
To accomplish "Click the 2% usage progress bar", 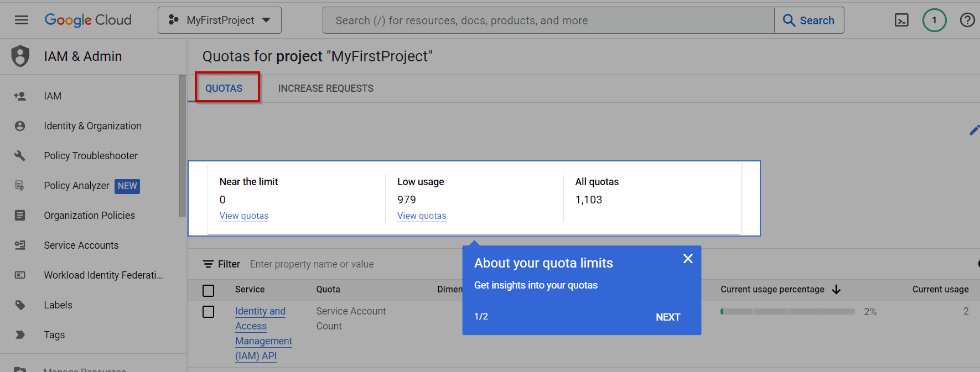I will coord(787,312).
